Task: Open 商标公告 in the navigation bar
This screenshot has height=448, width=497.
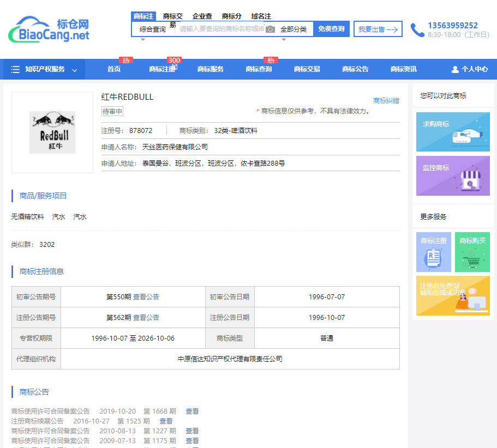Action: (355, 69)
